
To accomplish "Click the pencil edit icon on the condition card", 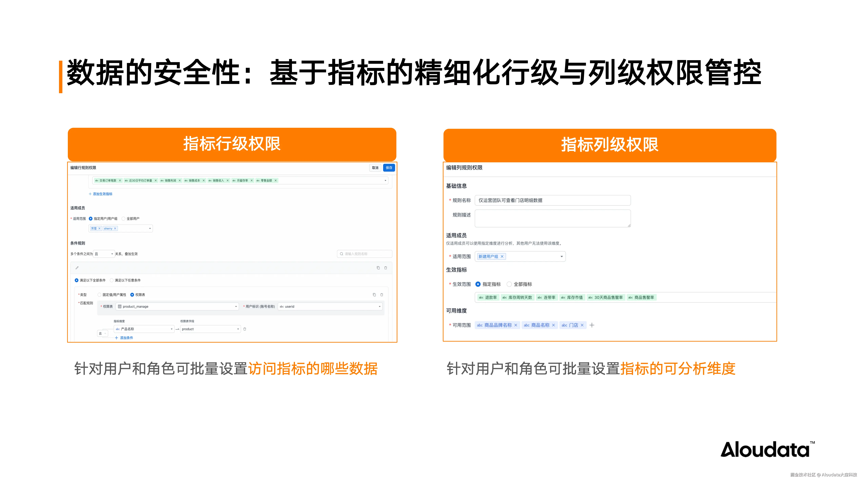I will coord(77,268).
